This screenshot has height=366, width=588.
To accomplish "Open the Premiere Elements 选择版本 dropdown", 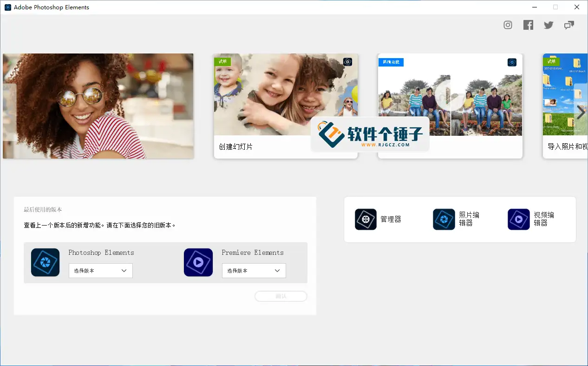I will (x=254, y=270).
